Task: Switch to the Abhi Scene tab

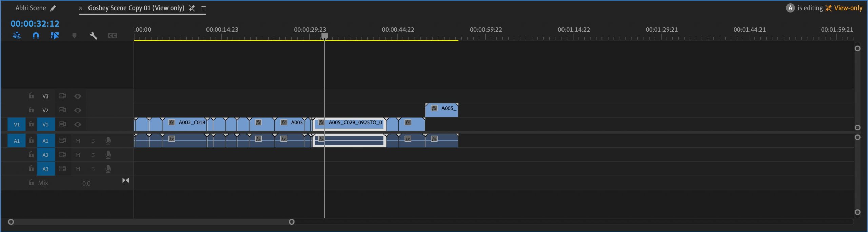Action: [31, 8]
